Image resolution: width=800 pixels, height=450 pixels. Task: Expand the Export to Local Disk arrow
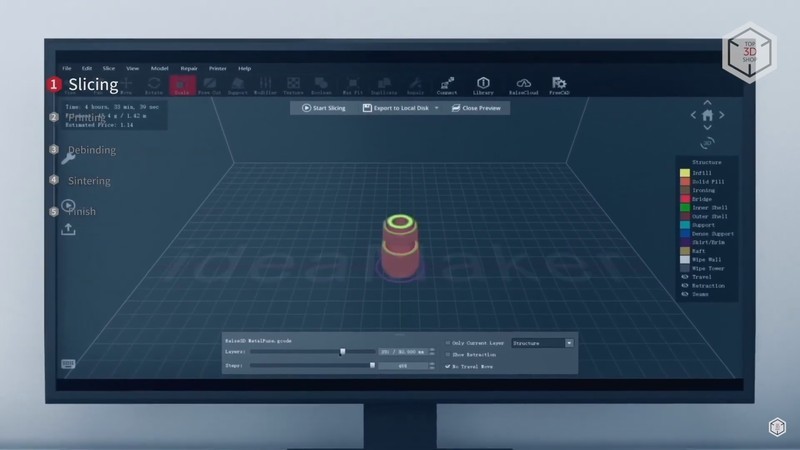[x=437, y=108]
